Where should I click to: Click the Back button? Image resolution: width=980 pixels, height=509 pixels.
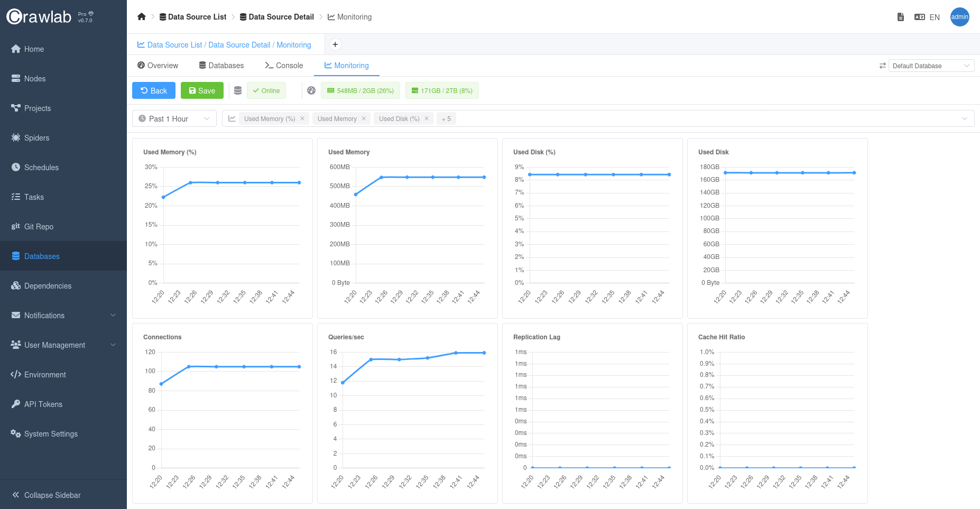153,90
